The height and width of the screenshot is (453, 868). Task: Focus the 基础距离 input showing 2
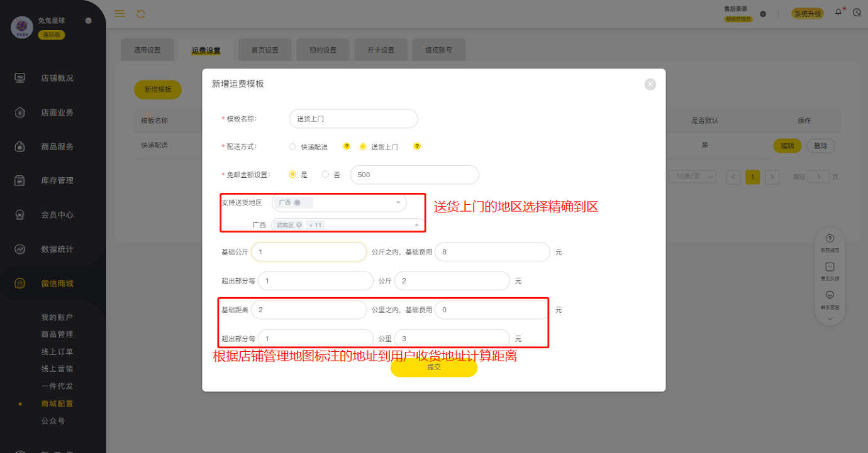(309, 310)
